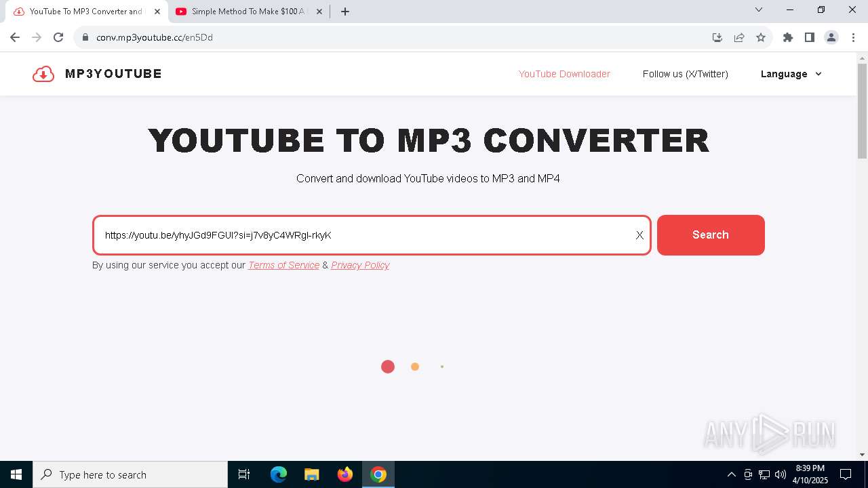Viewport: 868px width, 488px height.
Task: Click the MP3YOUTUBE brand name
Action: pyautogui.click(x=113, y=74)
